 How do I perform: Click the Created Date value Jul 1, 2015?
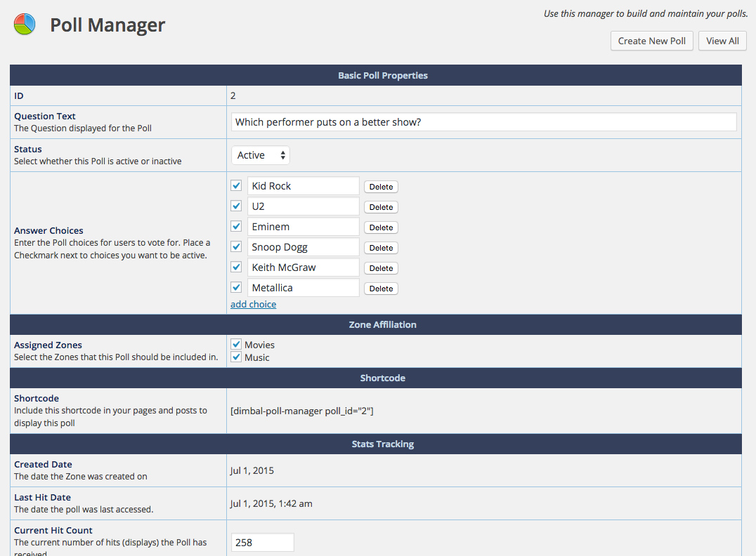252,471
